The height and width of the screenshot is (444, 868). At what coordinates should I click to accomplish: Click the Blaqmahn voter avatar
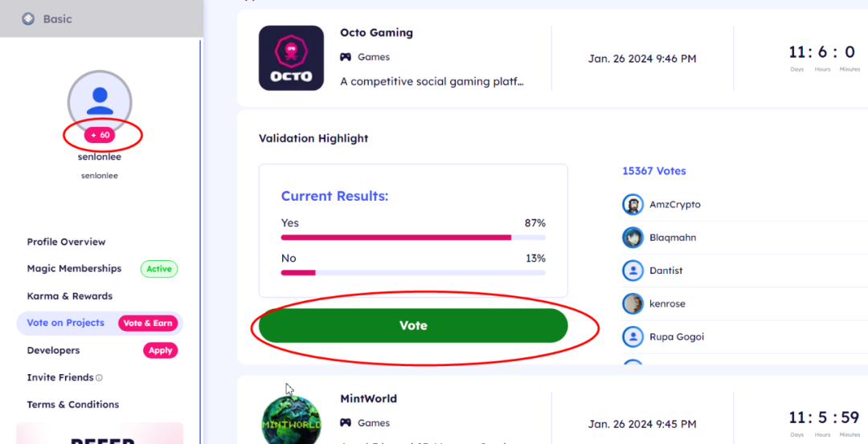click(x=633, y=238)
